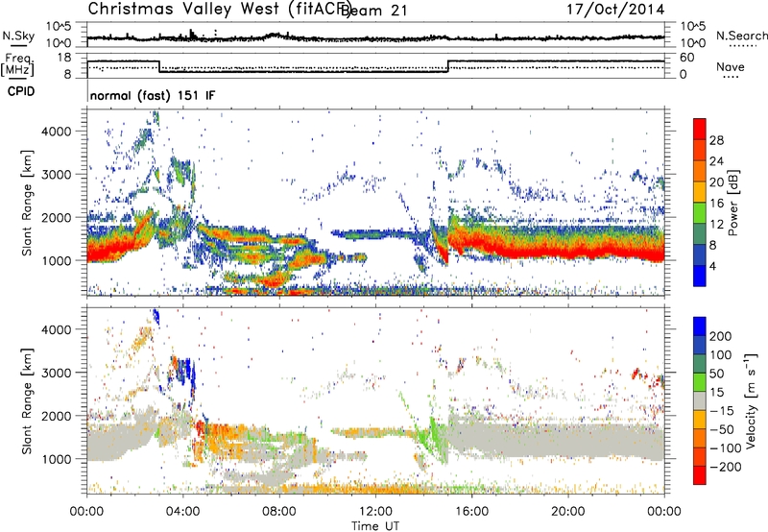The width and height of the screenshot is (768, 532).
Task: Select the 'N.Sky' legend label
Action: point(18,36)
